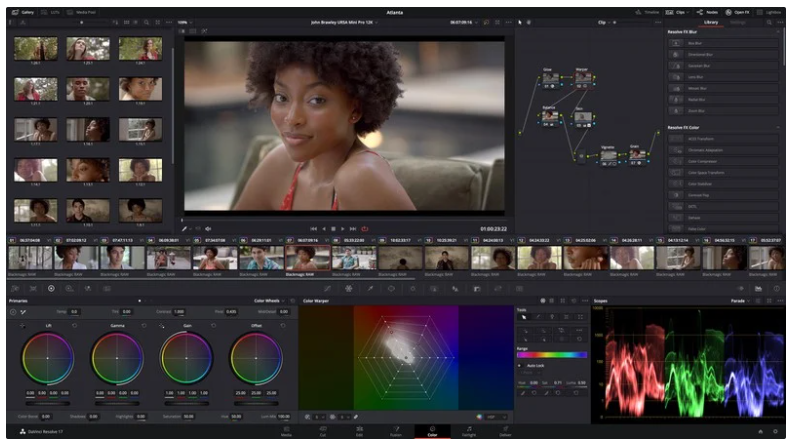795x443 pixels.
Task: Click the Auto Balance icon in Primaries
Action: coord(13,312)
